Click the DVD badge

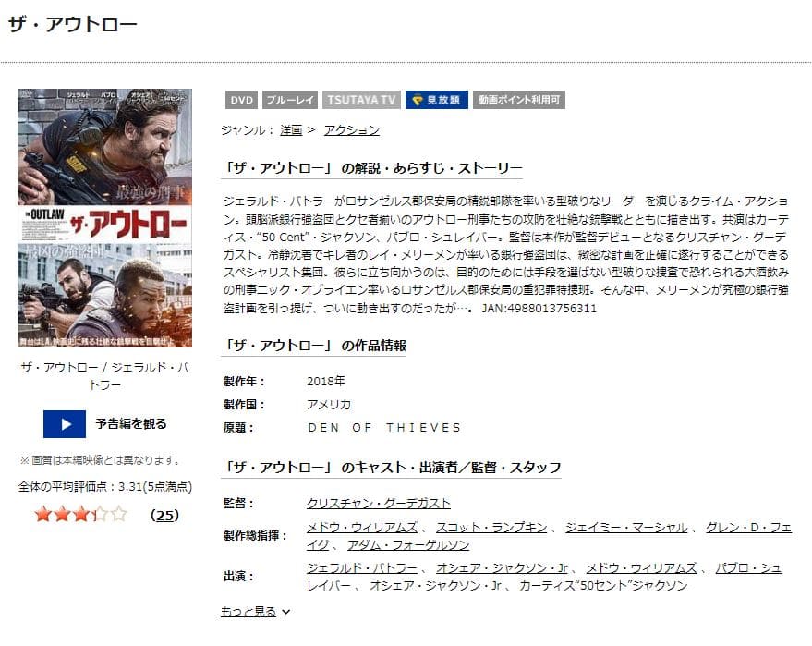pos(241,100)
